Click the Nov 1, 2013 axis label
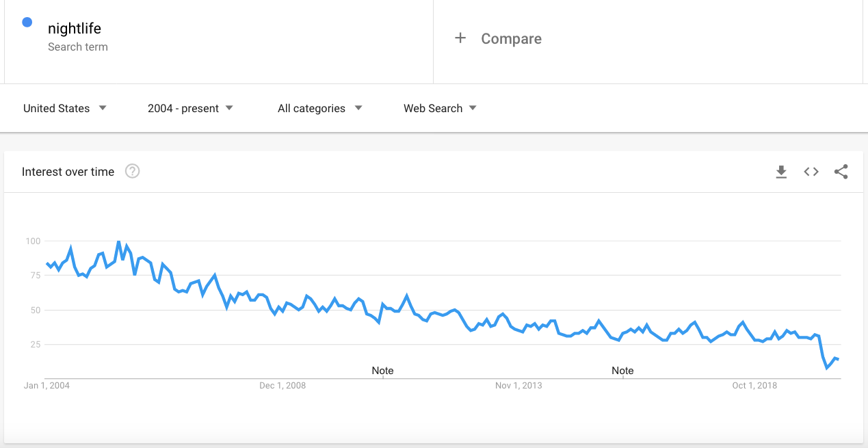The image size is (868, 448). point(518,386)
